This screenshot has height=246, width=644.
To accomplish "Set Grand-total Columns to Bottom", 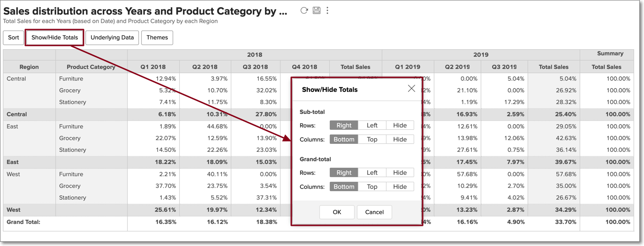I will pyautogui.click(x=344, y=186).
